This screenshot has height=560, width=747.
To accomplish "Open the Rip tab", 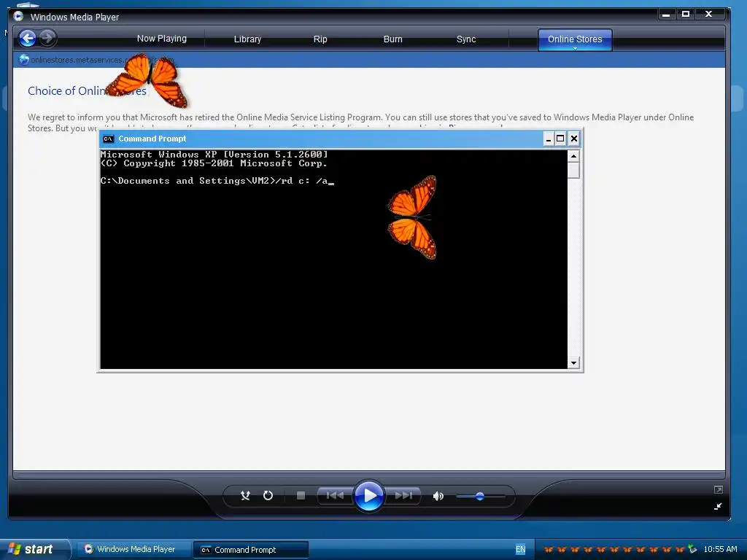I will click(x=320, y=39).
